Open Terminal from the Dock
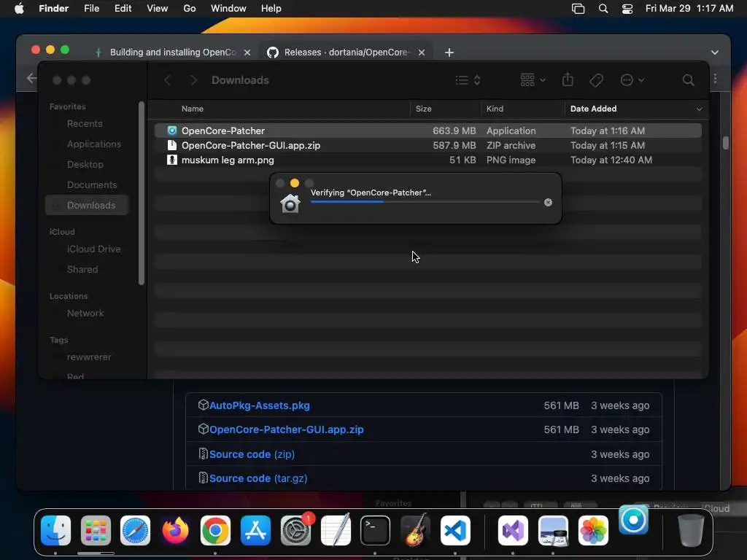The height and width of the screenshot is (560, 747). click(x=376, y=530)
